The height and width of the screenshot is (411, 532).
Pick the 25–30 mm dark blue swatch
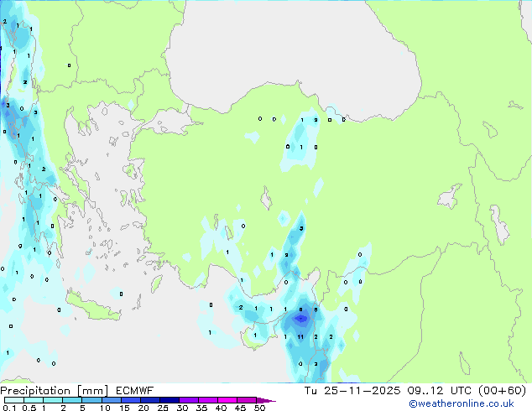point(169,400)
